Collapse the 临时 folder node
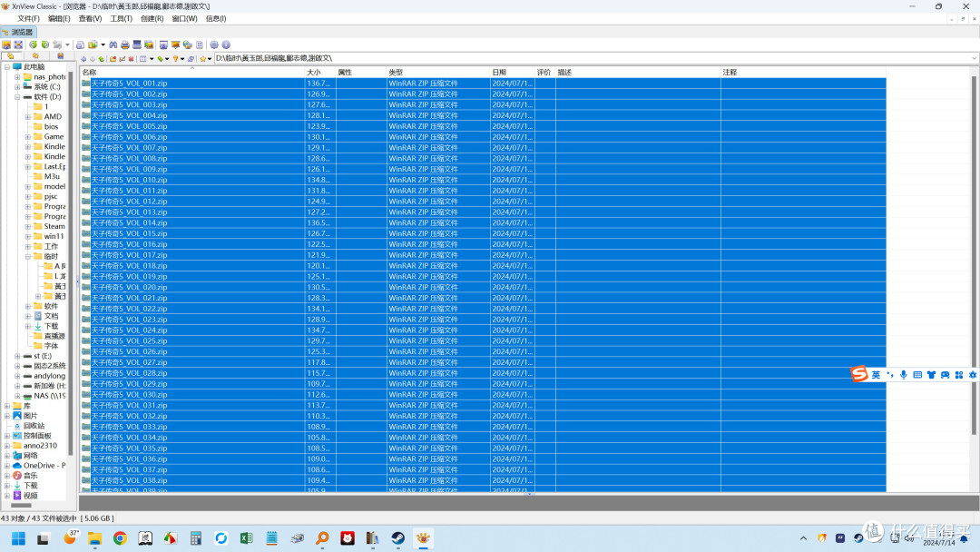The height and width of the screenshot is (552, 980). point(27,256)
